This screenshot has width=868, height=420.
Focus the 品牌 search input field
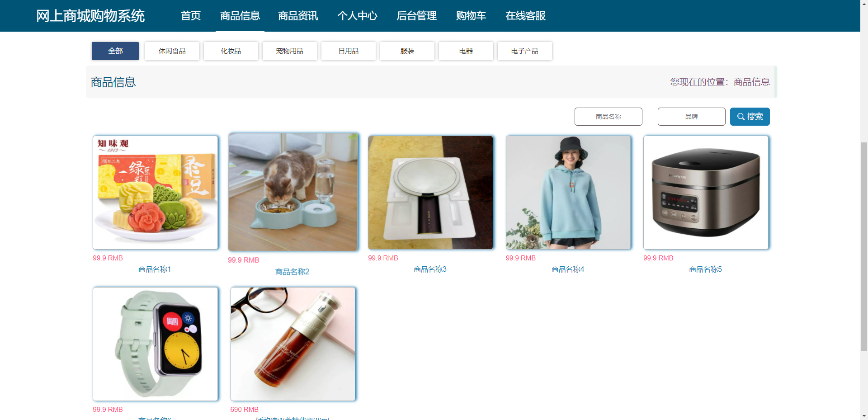(x=692, y=117)
